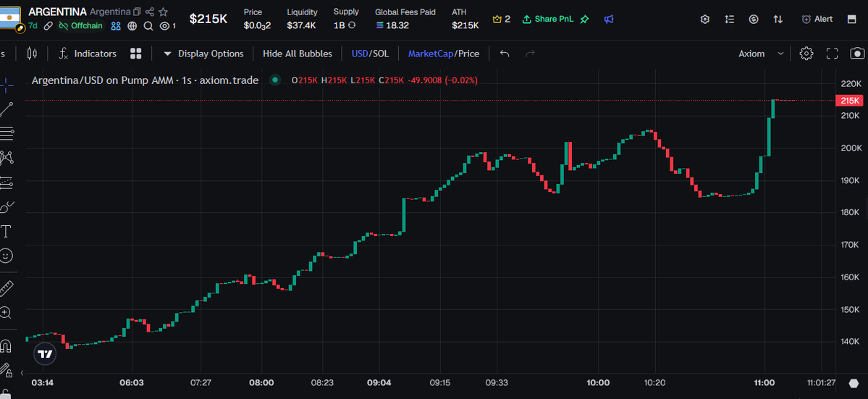Open the blue megaphone announcements icon
Screen dimensions: 868x399
click(609, 19)
